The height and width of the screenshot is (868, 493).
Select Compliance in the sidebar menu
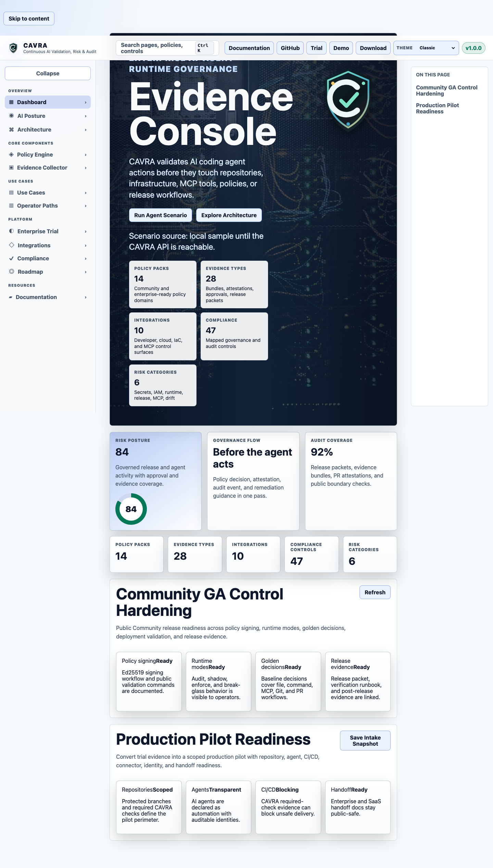48,258
